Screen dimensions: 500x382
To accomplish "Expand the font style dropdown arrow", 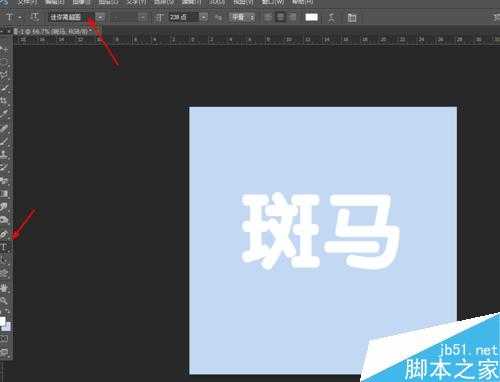I will click(x=143, y=17).
